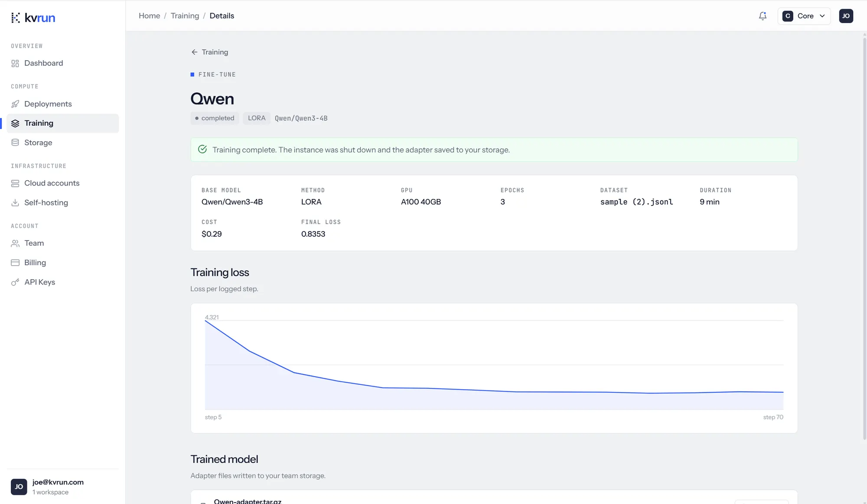Go to Dashboard in sidebar
867x504 pixels.
pyautogui.click(x=63, y=63)
